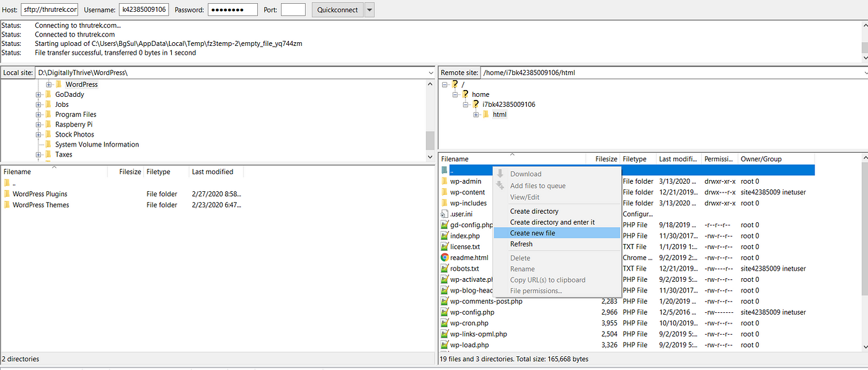
Task: Click the wp-includes folder icon
Action: pyautogui.click(x=445, y=203)
